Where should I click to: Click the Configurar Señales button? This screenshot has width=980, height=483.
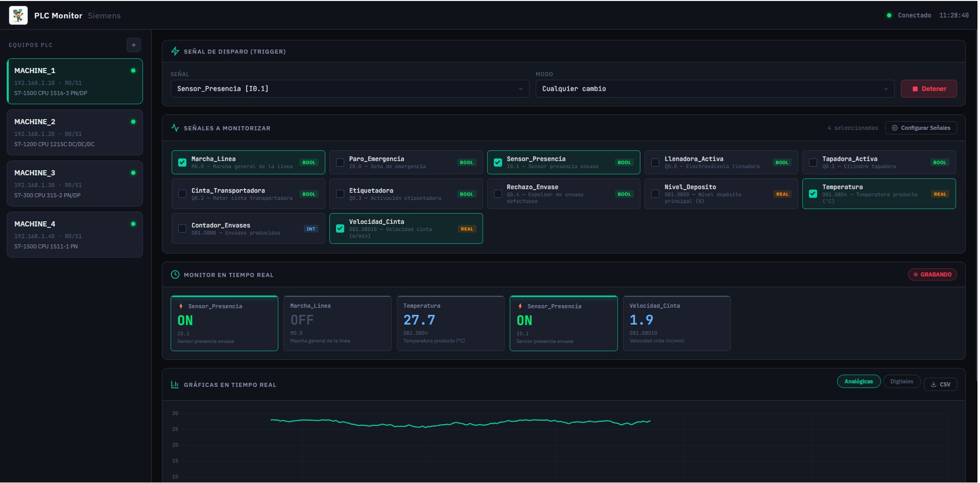(x=921, y=128)
